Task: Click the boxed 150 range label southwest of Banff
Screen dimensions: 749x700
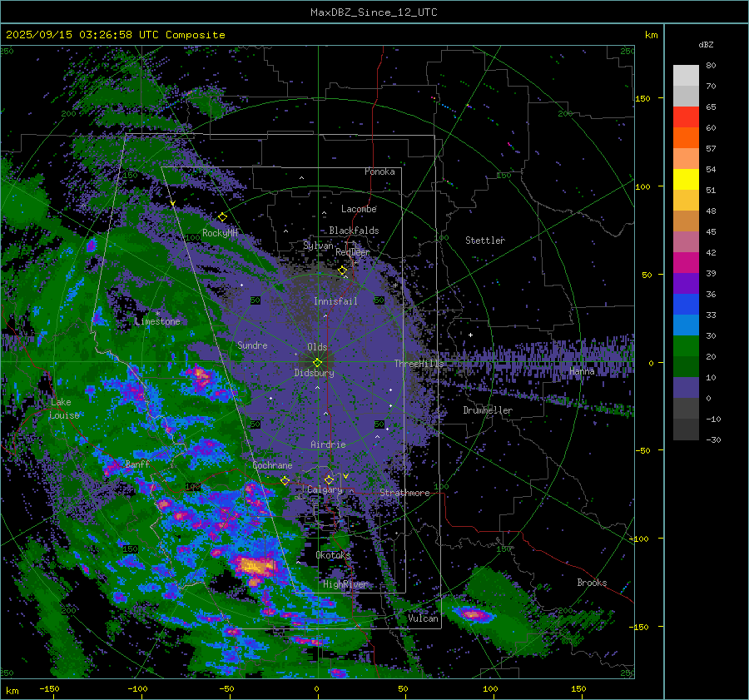Action: (131, 549)
